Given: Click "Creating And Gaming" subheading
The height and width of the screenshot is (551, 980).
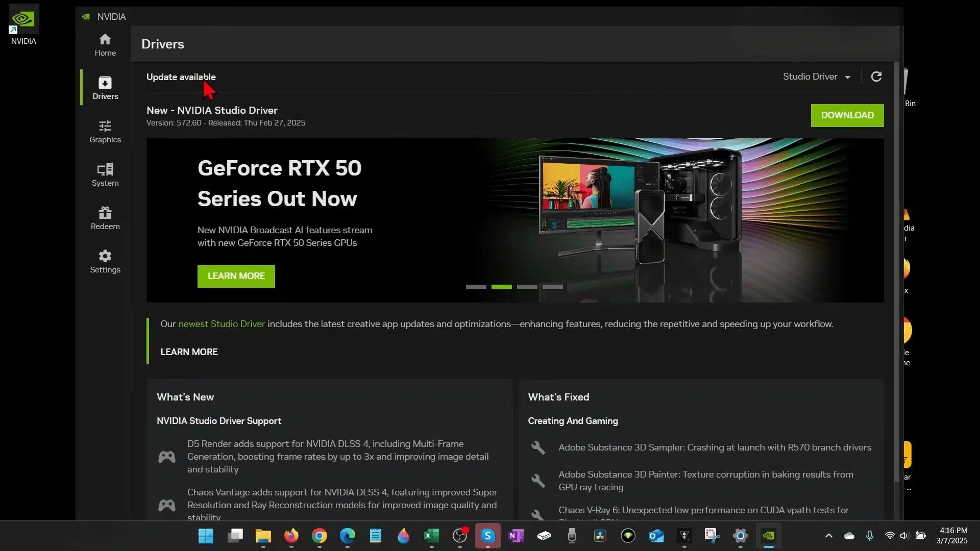Looking at the screenshot, I should [573, 421].
